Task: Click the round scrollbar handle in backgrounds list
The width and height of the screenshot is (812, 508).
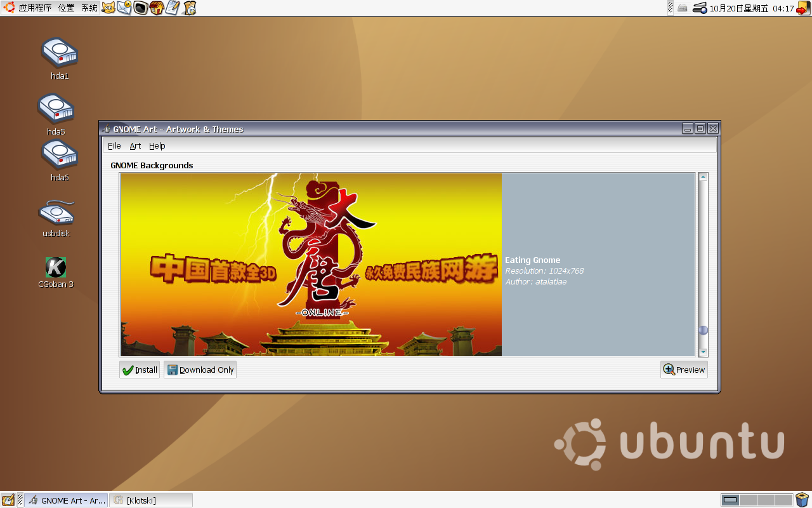Action: [703, 330]
